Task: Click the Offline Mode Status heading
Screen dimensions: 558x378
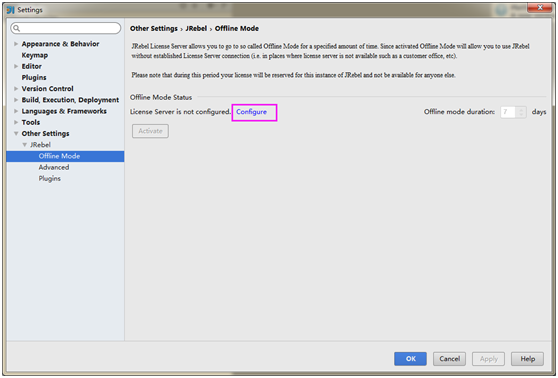Action: (x=161, y=98)
